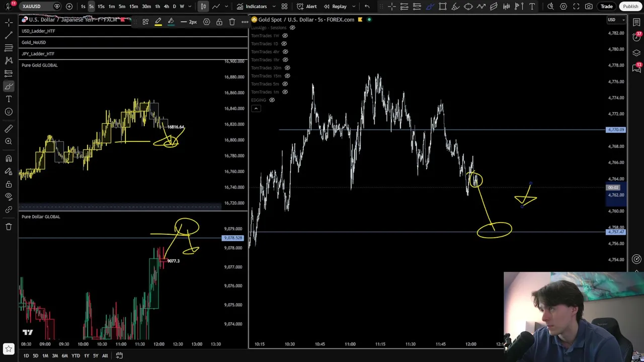Select the rectangle tool in favorites toolbar
The image size is (644, 362).
(442, 6)
